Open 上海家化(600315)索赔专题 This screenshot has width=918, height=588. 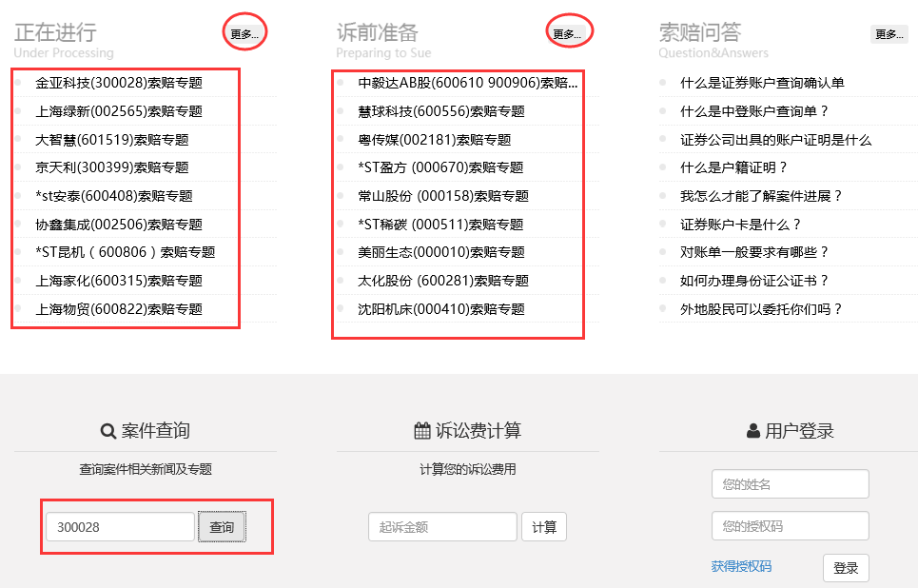[119, 281]
